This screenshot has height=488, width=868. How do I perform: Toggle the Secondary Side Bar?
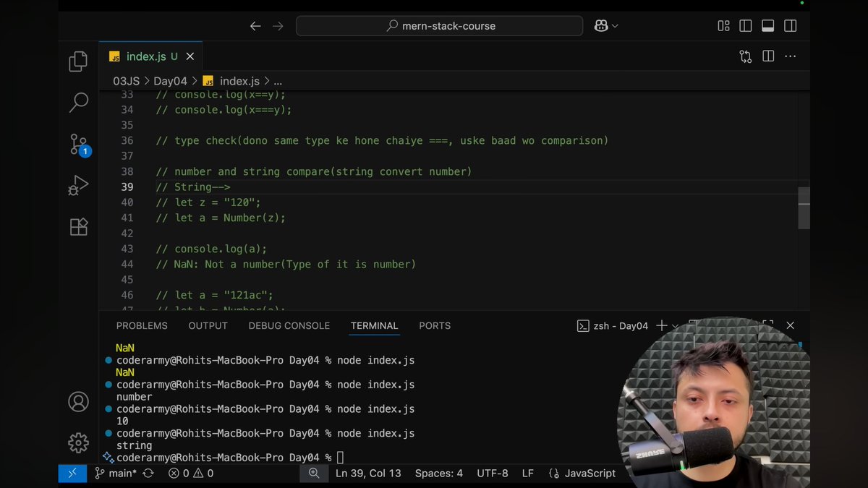pyautogui.click(x=790, y=25)
